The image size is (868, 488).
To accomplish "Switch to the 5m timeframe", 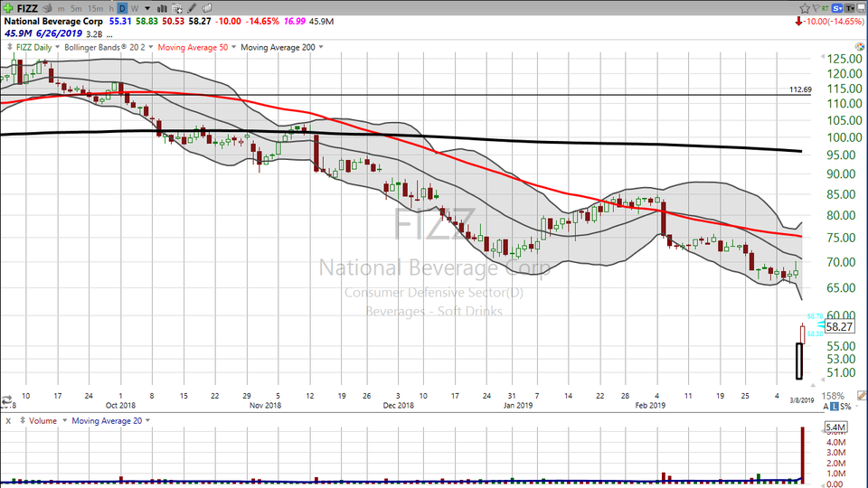I will coord(76,9).
